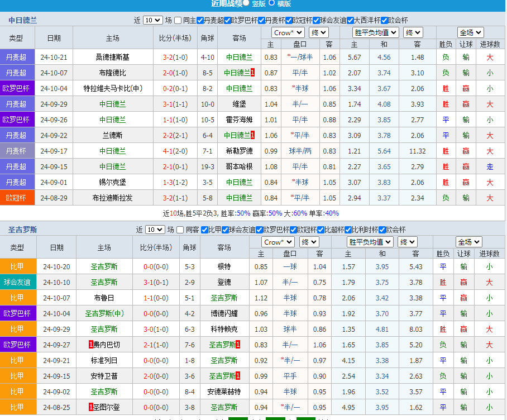Click the teal 球会友谊 badge dated 24-10-10
507x420 pixels.
pyautogui.click(x=18, y=282)
